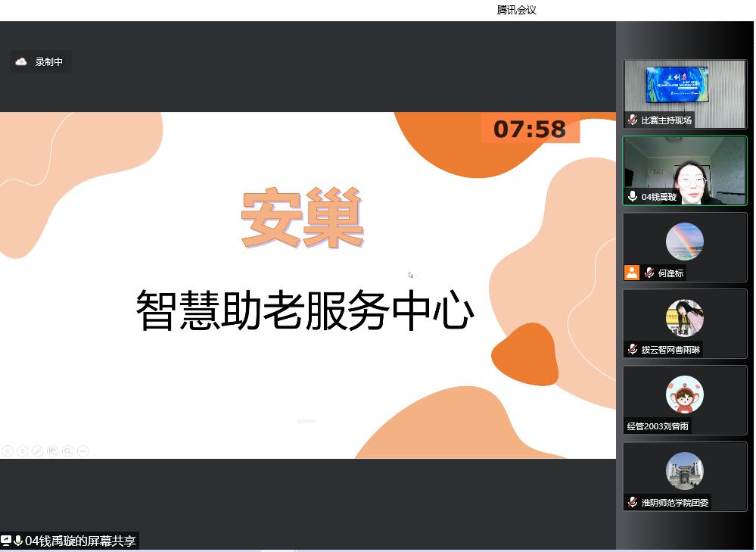Click the cloud recording icon
Image resolution: width=756 pixels, height=552 pixels.
click(x=21, y=62)
